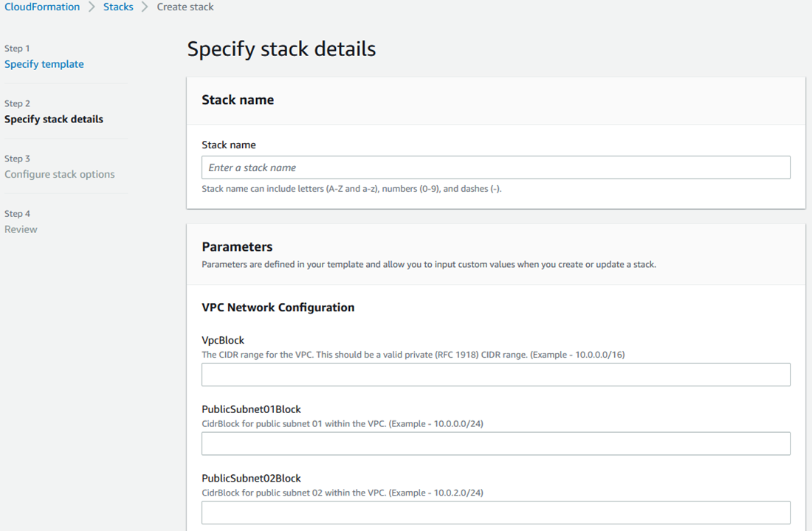Return to the Specify template step
The image size is (812, 531).
44,64
